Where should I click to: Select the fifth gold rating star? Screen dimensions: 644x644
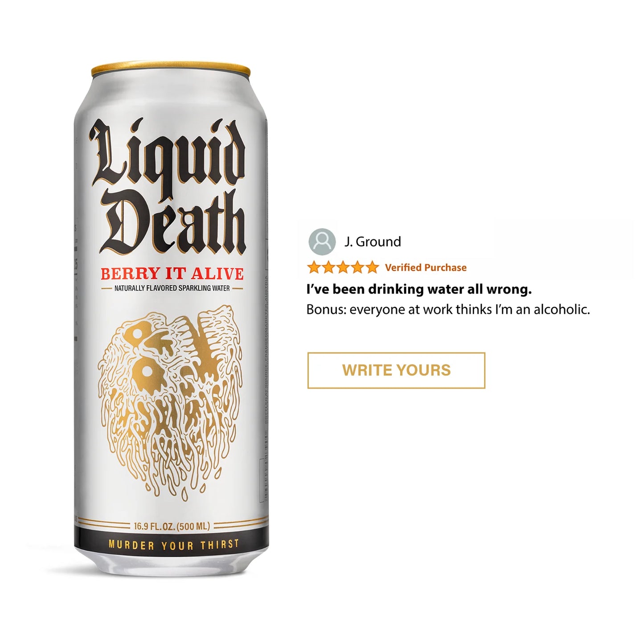point(372,267)
